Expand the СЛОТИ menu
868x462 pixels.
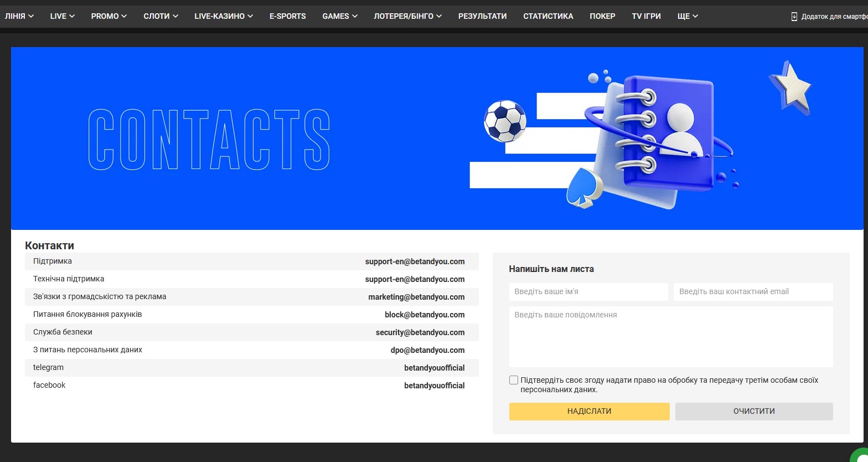[x=161, y=16]
